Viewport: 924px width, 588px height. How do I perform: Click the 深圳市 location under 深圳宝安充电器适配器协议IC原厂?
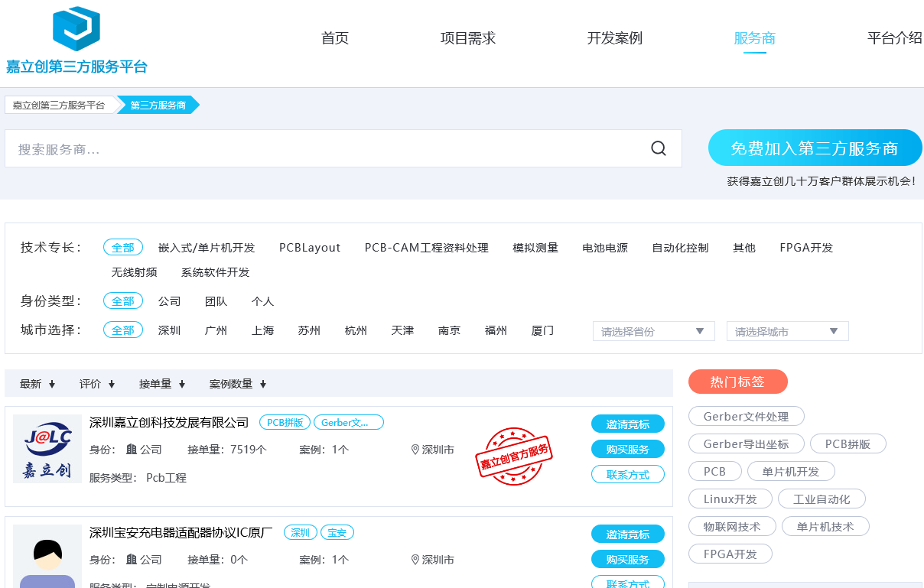coord(433,560)
